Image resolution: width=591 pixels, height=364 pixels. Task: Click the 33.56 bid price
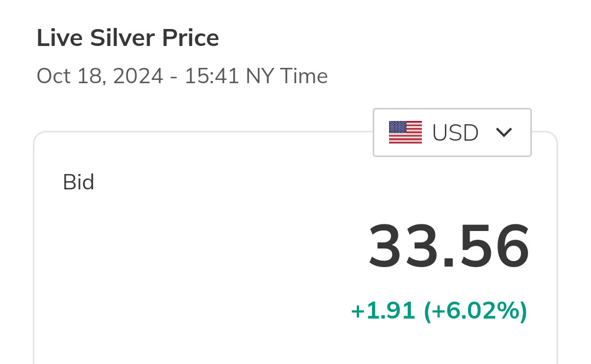pos(449,246)
